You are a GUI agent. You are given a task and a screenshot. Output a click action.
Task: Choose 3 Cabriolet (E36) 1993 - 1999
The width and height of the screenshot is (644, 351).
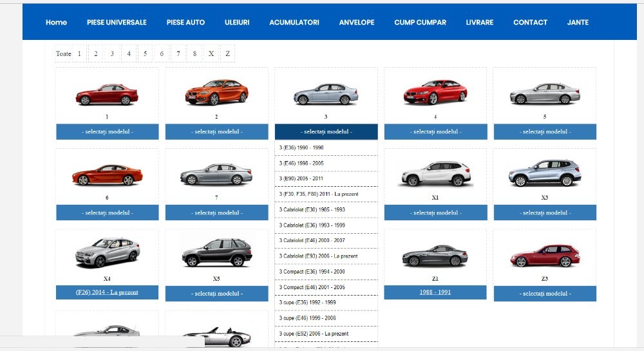[326, 225]
